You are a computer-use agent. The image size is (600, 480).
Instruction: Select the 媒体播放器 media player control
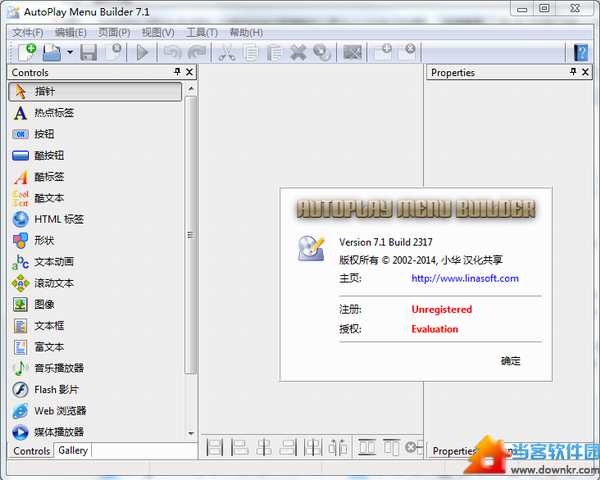click(x=95, y=432)
